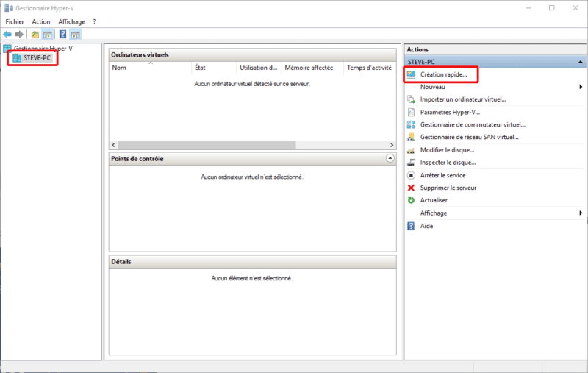Sort by Nom column header
This screenshot has height=373, width=588.
coord(151,68)
